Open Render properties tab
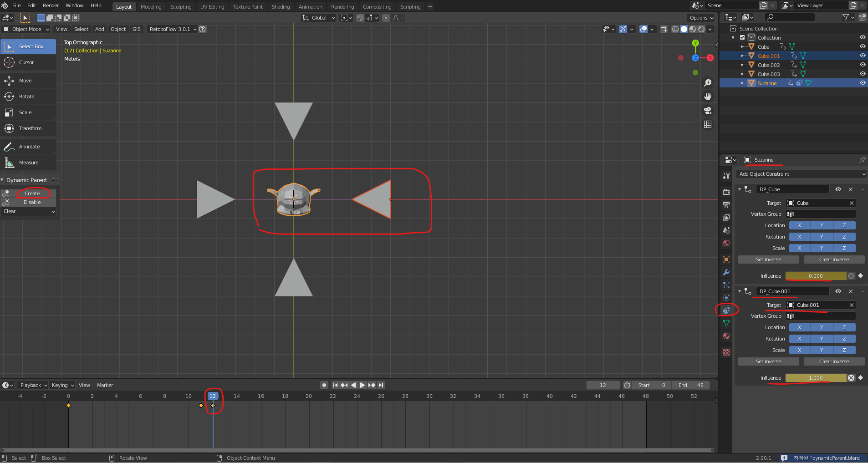Viewport: 868px width, 463px height. click(x=726, y=192)
